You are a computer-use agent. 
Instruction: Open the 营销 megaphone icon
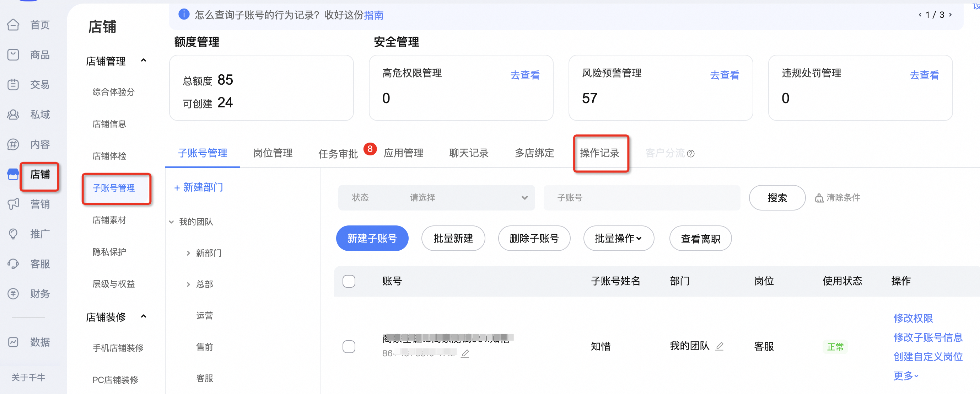(x=13, y=204)
